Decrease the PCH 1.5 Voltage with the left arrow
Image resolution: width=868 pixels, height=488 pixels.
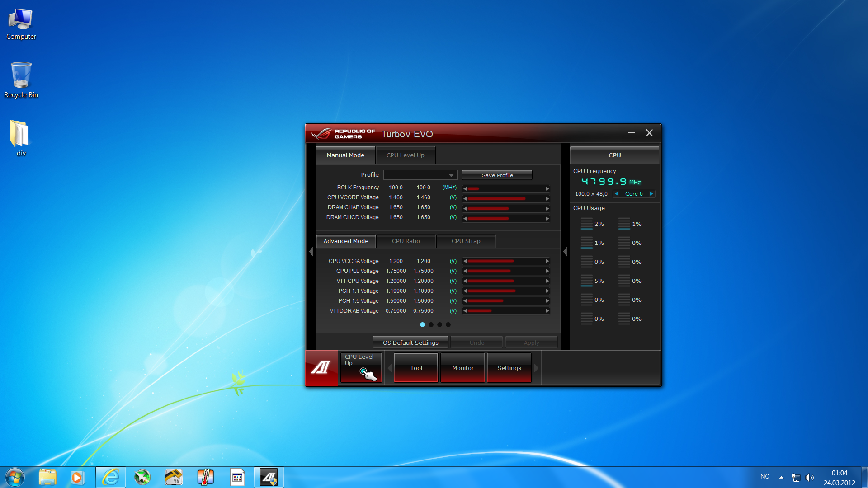coord(465,300)
